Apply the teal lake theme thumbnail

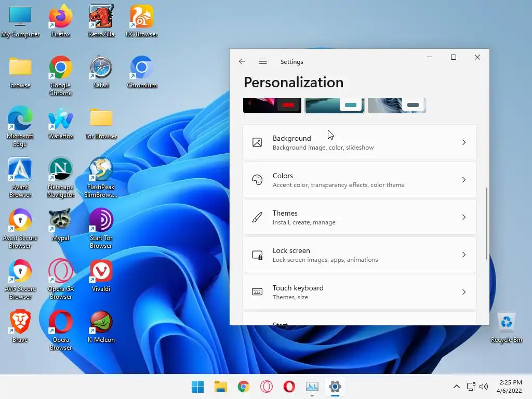pyautogui.click(x=335, y=105)
